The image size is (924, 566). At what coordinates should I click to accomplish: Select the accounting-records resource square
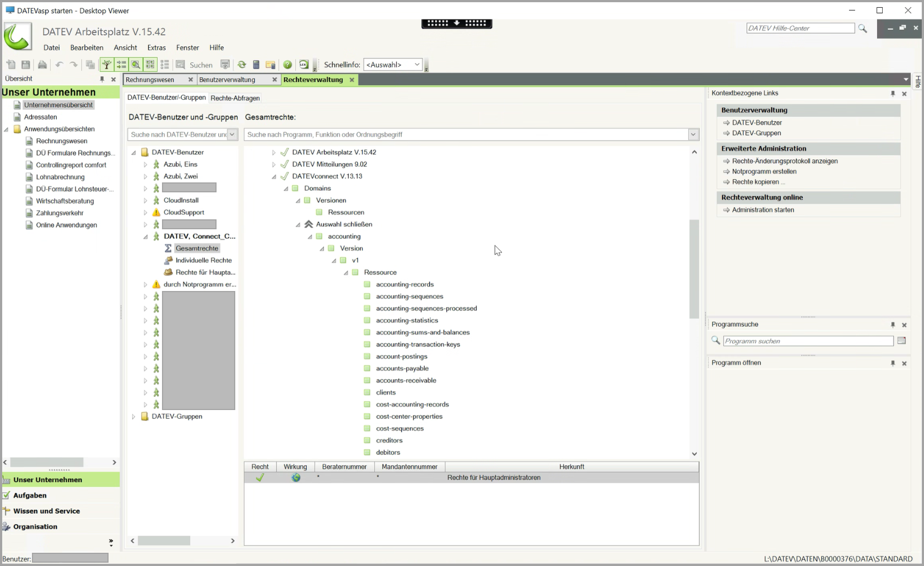[x=368, y=284]
